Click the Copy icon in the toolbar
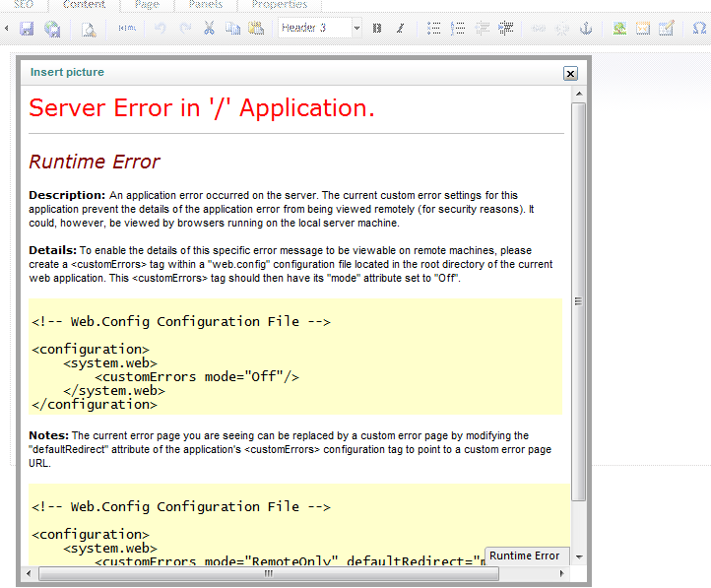Image resolution: width=711 pixels, height=588 pixels. click(232, 29)
